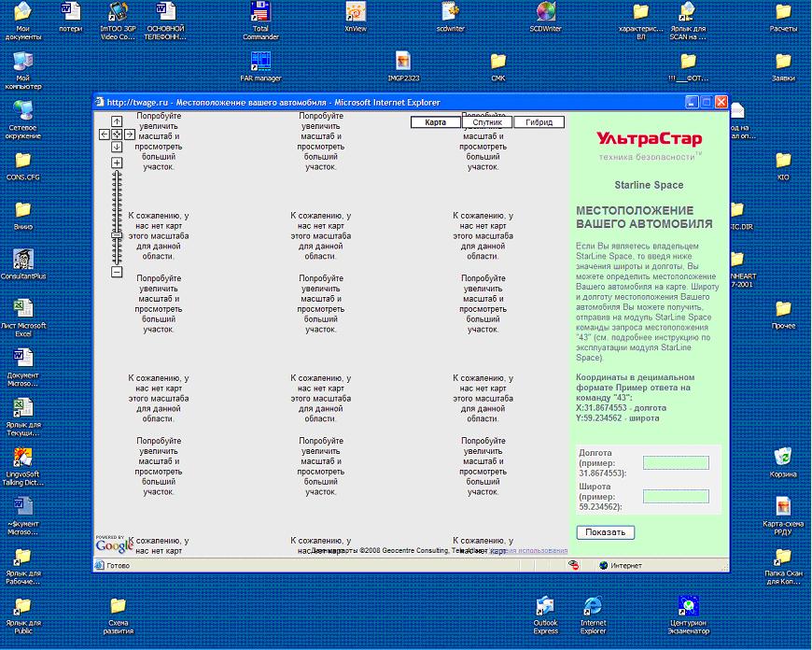
Task: Open the Заявки folder
Action: click(783, 67)
